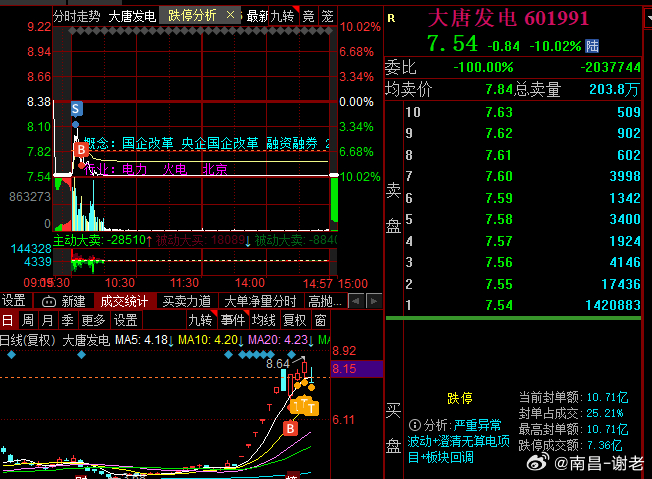
Task: Click the 8.64 high price annotation
Action: pos(278,364)
